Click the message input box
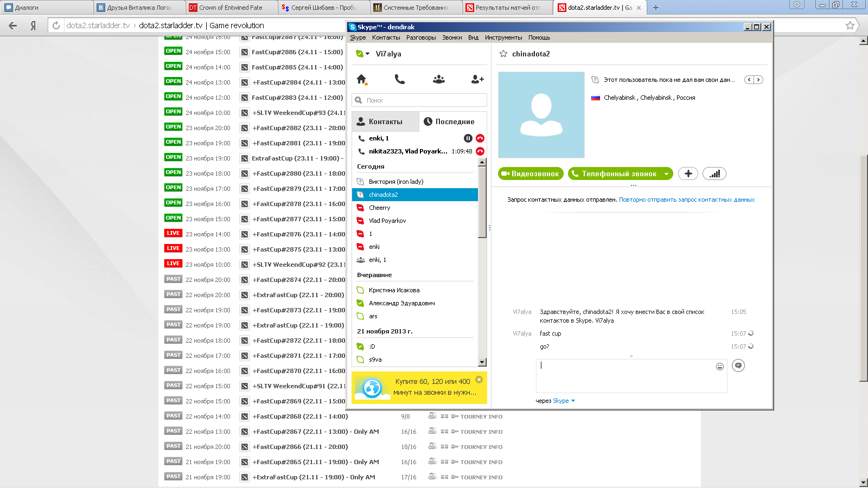 pos(631,376)
